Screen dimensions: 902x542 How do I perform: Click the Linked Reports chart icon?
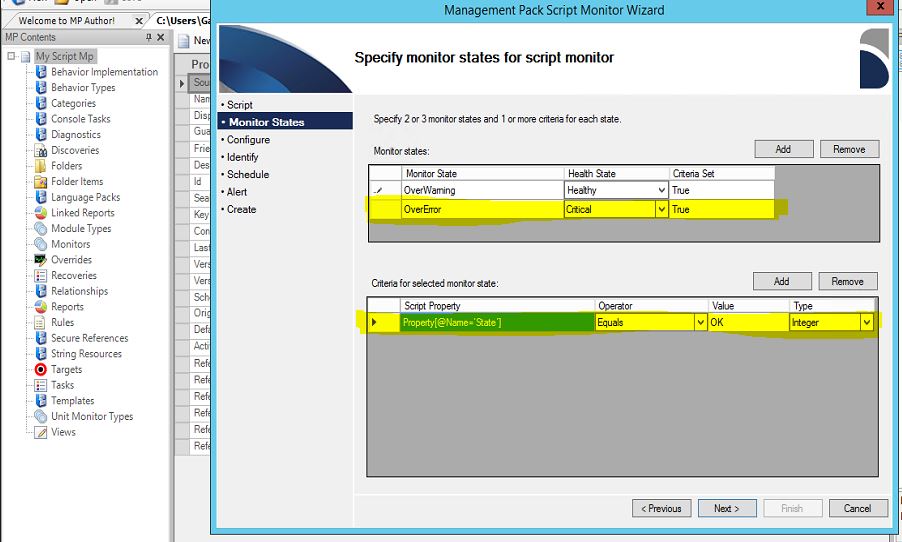coord(41,212)
